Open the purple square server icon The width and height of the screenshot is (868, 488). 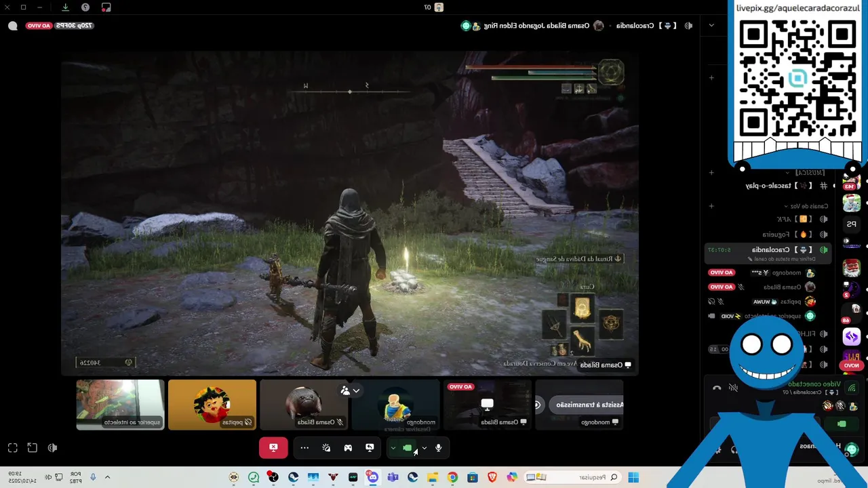point(852,336)
